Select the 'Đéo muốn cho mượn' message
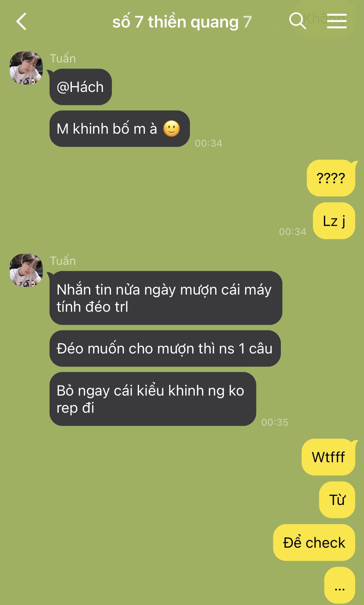 (165, 349)
